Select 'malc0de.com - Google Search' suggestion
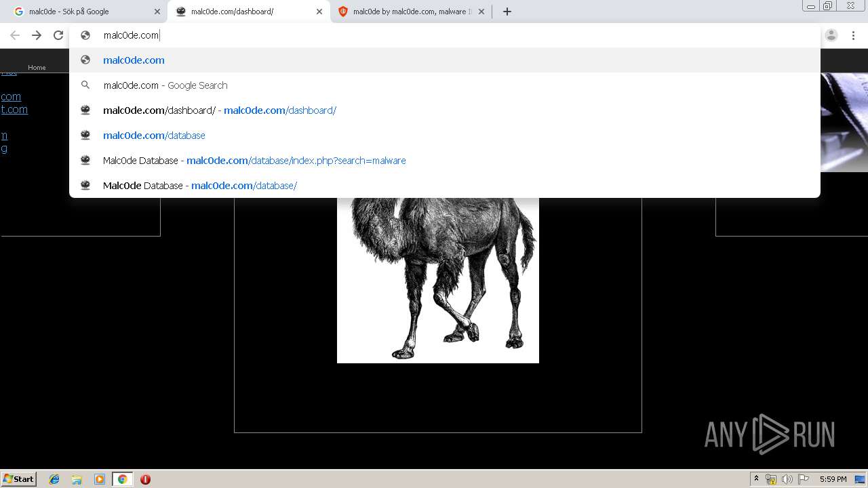Screen dimensions: 868x488 pyautogui.click(x=445, y=85)
